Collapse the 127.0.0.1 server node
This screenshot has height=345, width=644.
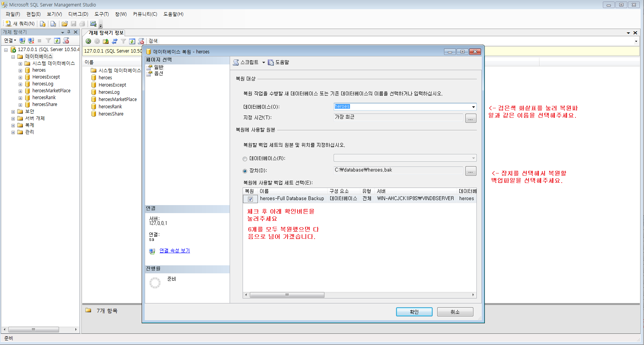[6, 50]
